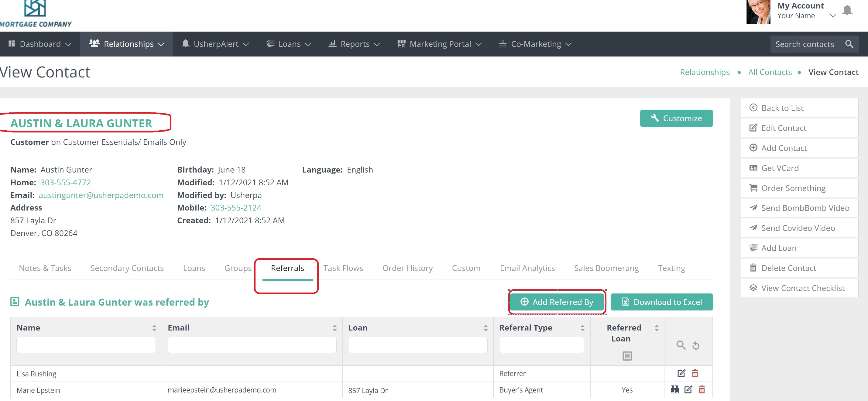This screenshot has width=868, height=401.
Task: Delete Marie Epstein referral with trash icon
Action: (x=702, y=389)
